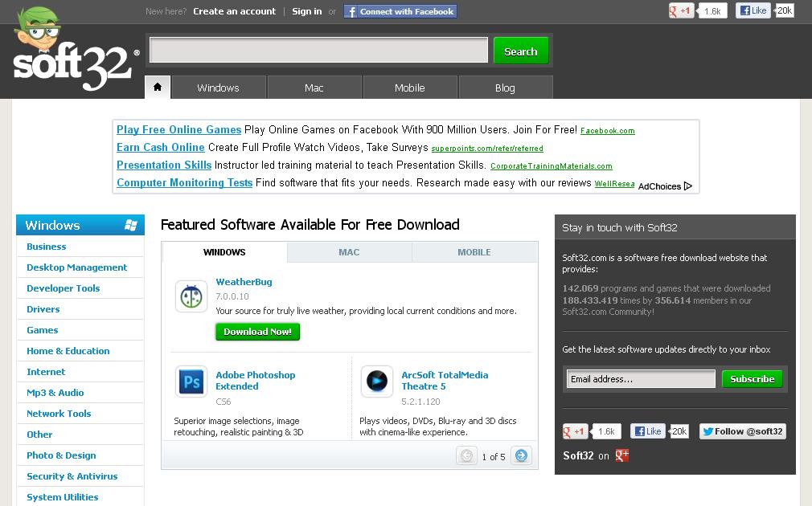Open the Blog navigation tab
The image size is (812, 506).
point(506,88)
